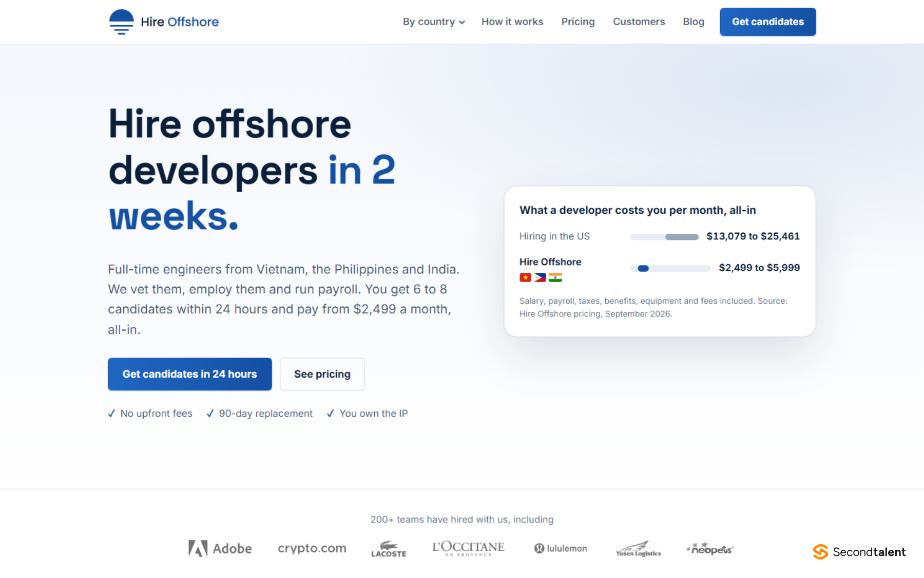924x578 pixels.
Task: Click the Hire Offshore label in cost card
Action: (550, 262)
